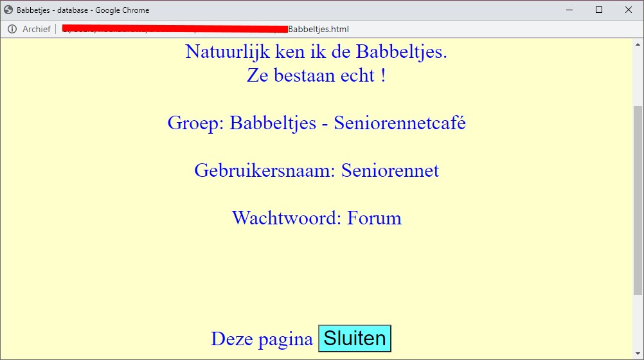Viewport: 644px width, 360px height.
Task: Click the 'Groep: Babbeltjes - Seniorennetcafé' line
Action: click(316, 123)
